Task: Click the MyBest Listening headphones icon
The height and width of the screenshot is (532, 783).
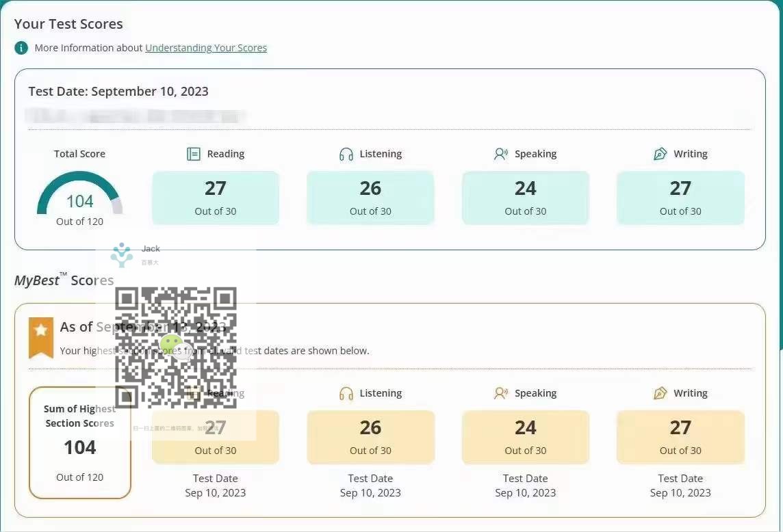Action: coord(346,393)
